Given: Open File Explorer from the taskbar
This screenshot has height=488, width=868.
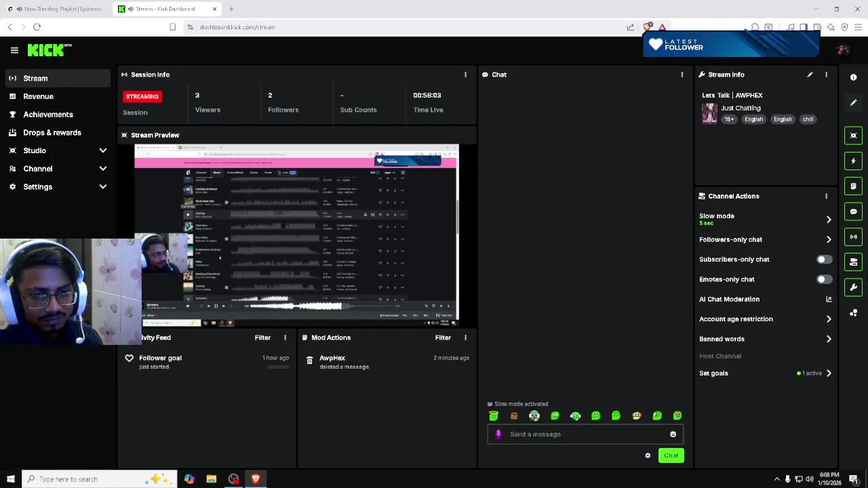Looking at the screenshot, I should [x=212, y=479].
